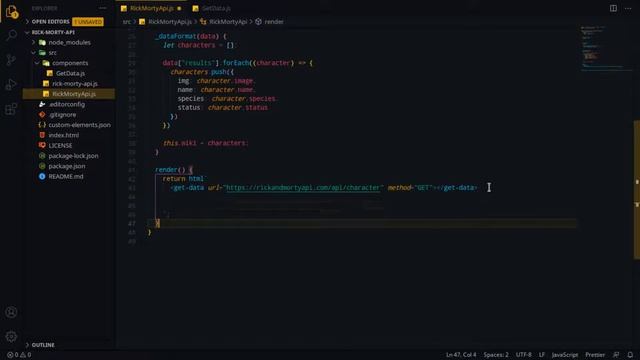Click the characters.push line
This screenshot has width=640, height=360.
pos(202,72)
